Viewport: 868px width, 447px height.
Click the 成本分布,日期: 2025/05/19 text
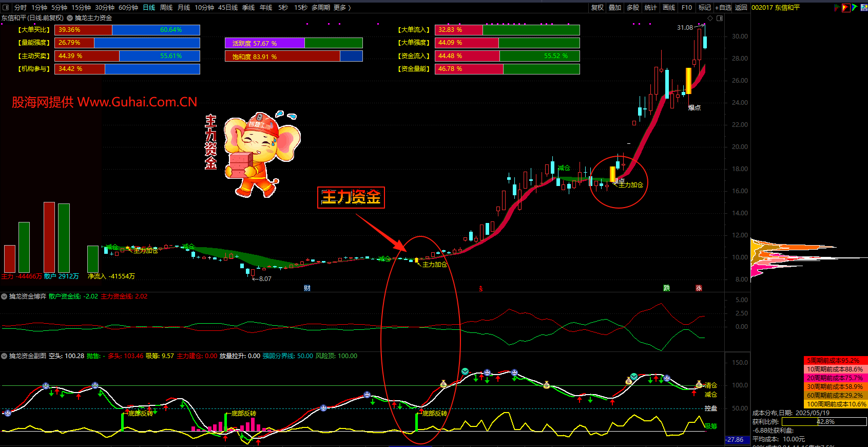[791, 413]
